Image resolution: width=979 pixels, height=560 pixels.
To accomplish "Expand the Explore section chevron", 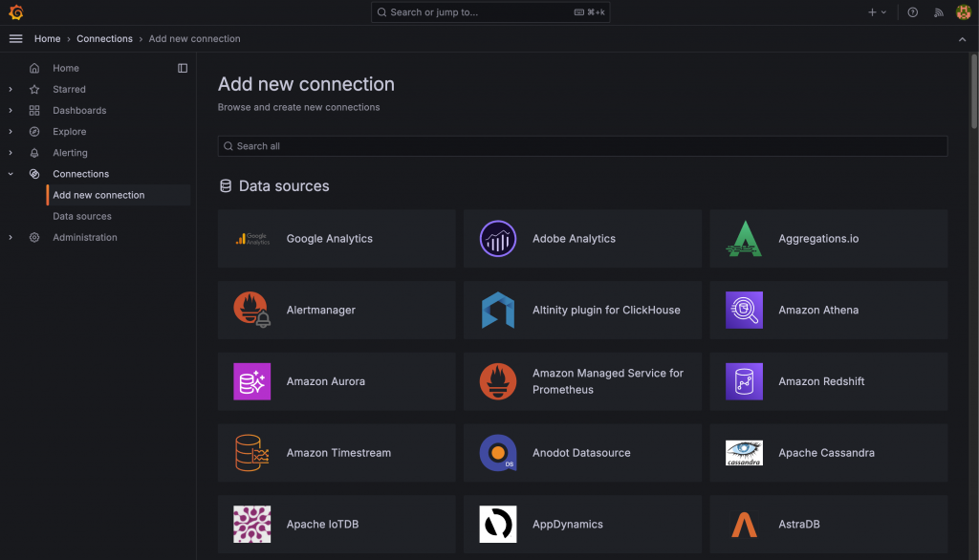I will coord(11,132).
